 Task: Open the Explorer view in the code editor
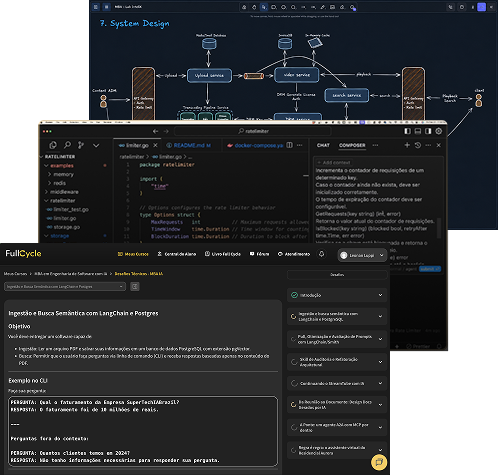(x=53, y=145)
